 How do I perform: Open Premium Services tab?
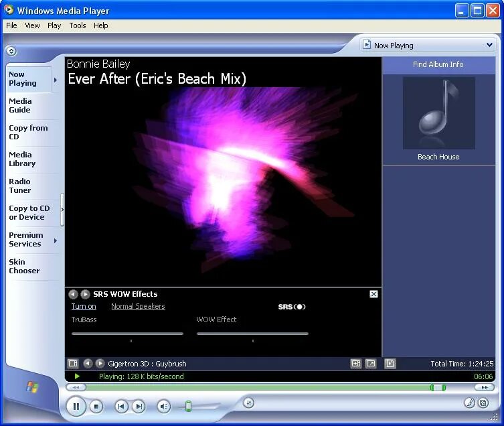29,239
